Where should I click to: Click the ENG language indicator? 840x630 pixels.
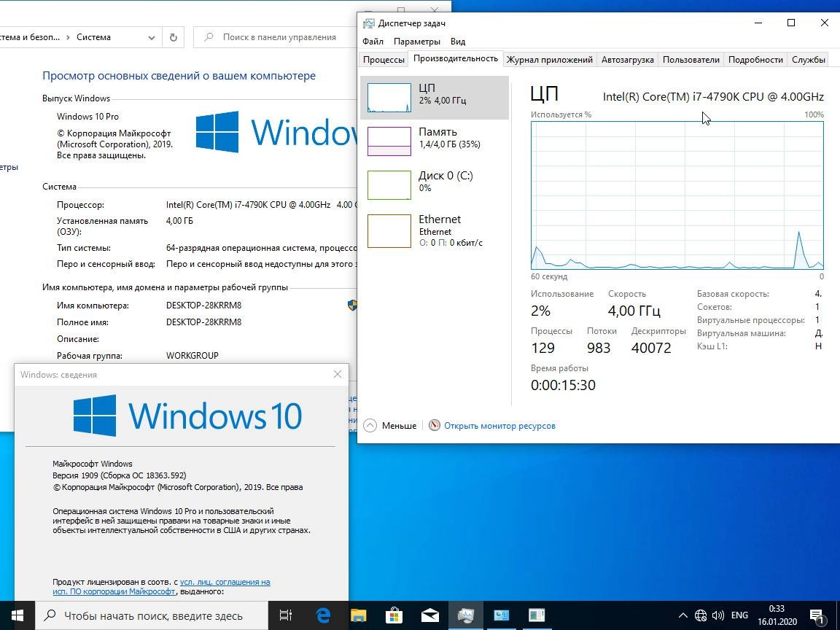click(739, 615)
